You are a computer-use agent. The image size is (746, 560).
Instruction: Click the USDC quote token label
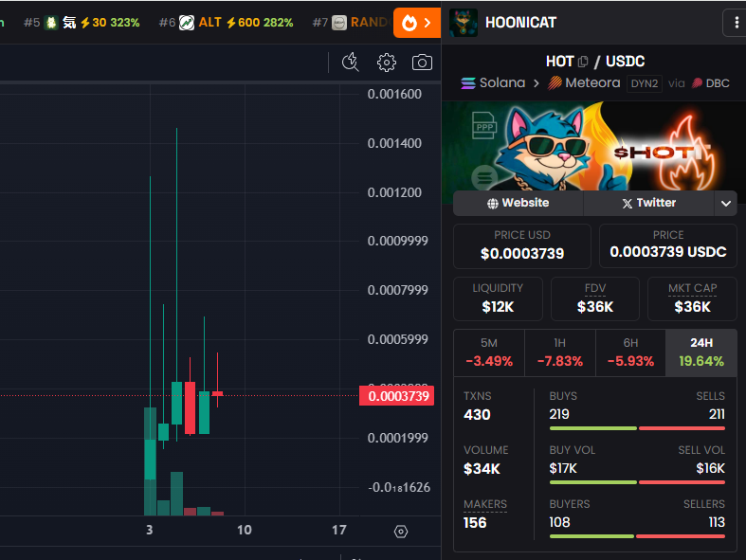click(626, 62)
